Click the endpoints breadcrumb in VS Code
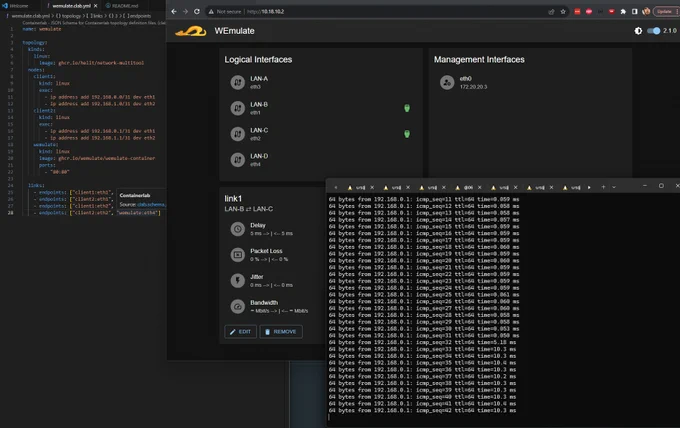This screenshot has width=680, height=428. pos(139,16)
